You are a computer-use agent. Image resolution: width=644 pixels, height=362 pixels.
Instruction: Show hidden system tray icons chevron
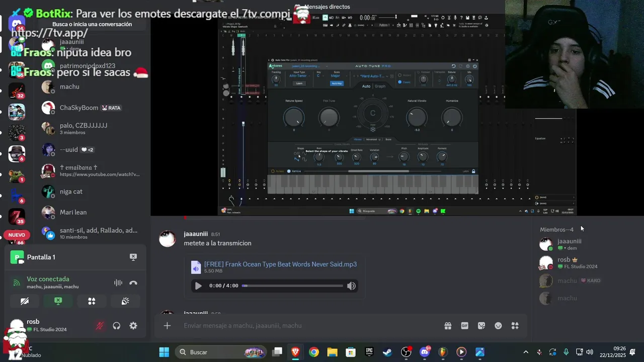526,352
